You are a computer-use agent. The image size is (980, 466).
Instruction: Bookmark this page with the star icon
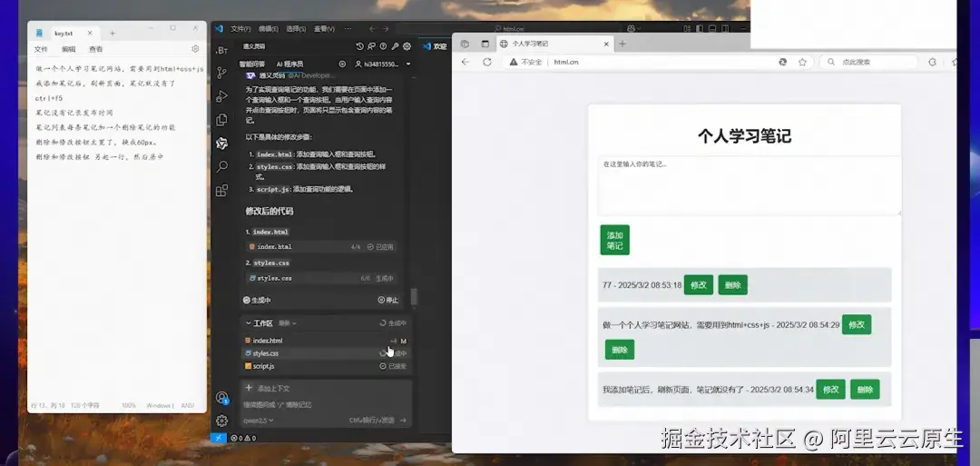(x=802, y=62)
